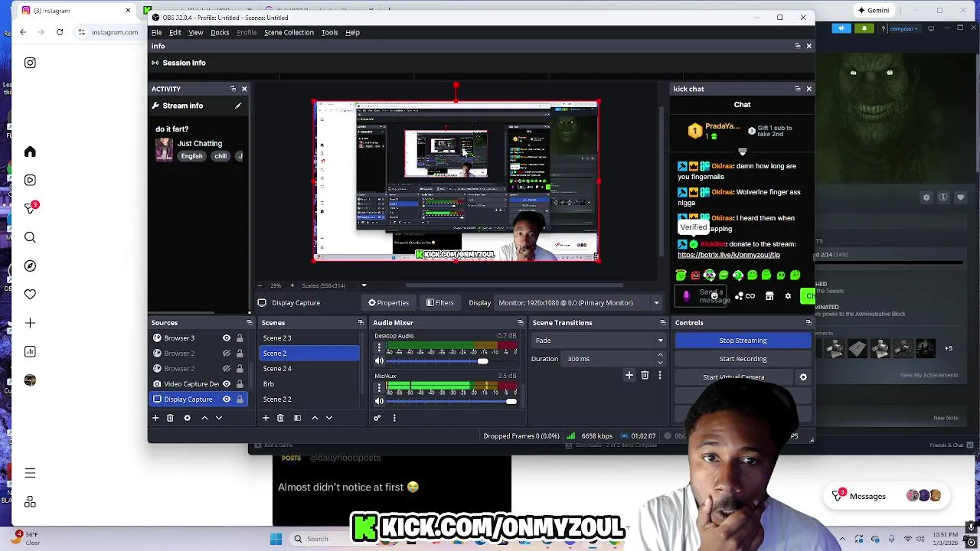Image resolution: width=980 pixels, height=551 pixels.
Task: Open the Scene Collection menu
Action: tap(289, 32)
